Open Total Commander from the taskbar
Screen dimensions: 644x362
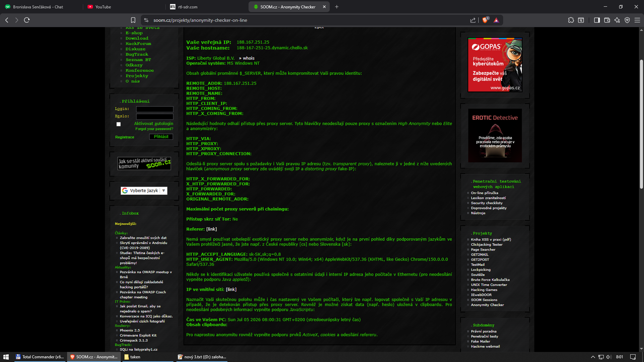click(x=40, y=357)
